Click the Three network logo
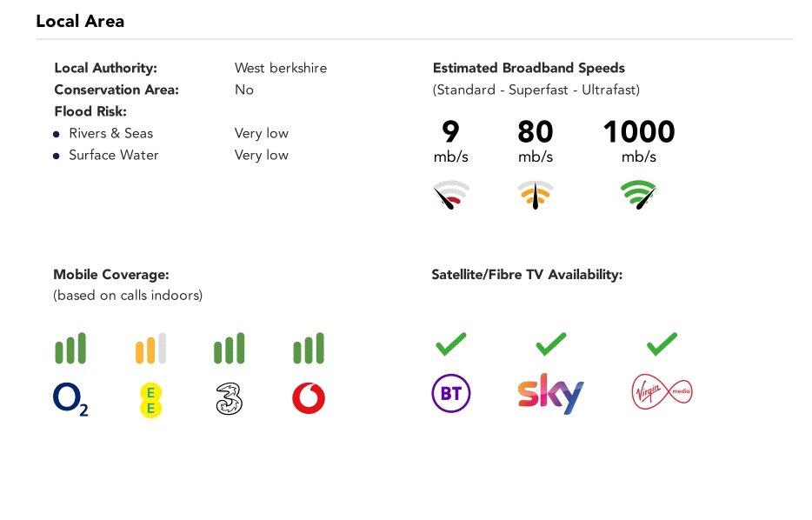 pyautogui.click(x=229, y=399)
